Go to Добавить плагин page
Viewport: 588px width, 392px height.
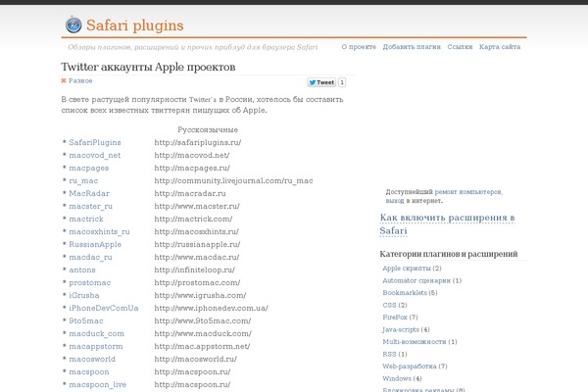click(412, 47)
